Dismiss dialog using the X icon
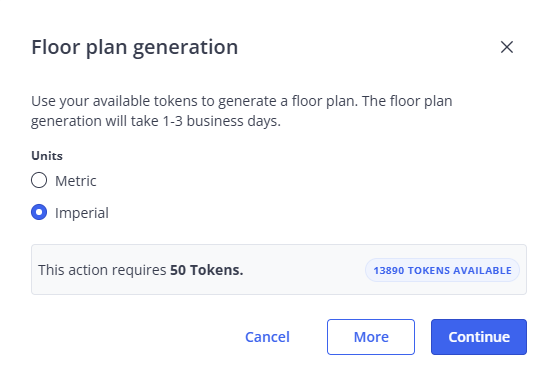 click(x=507, y=47)
